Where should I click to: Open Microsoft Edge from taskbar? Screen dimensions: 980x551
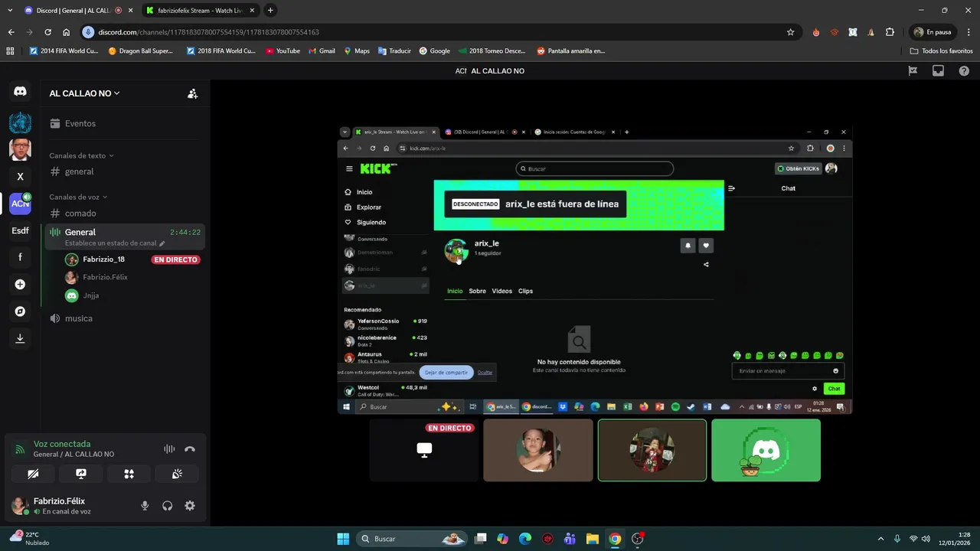click(525, 539)
